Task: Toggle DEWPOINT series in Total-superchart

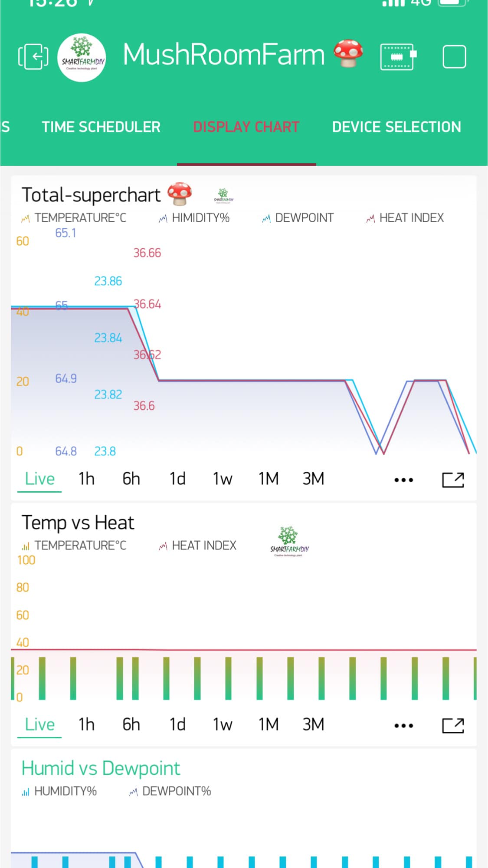Action: (x=298, y=218)
